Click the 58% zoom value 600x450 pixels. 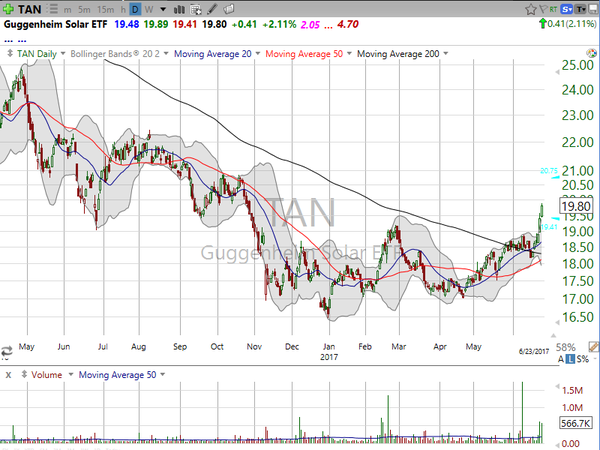[566, 347]
